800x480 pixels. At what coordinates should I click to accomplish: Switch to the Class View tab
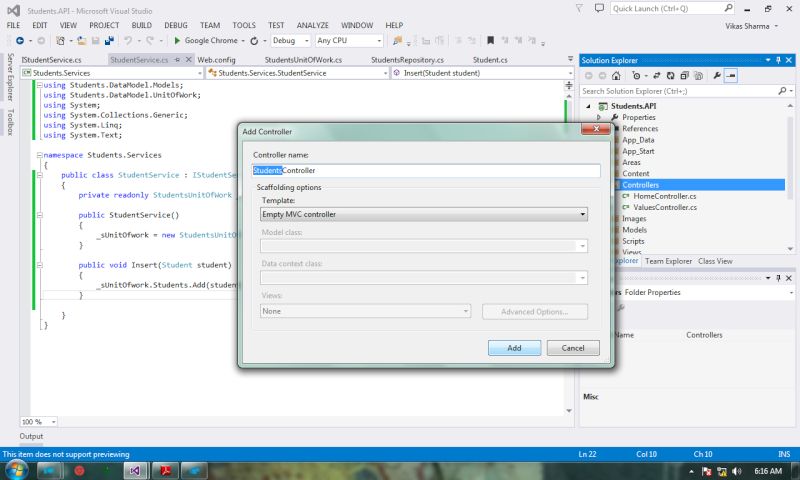tap(715, 261)
